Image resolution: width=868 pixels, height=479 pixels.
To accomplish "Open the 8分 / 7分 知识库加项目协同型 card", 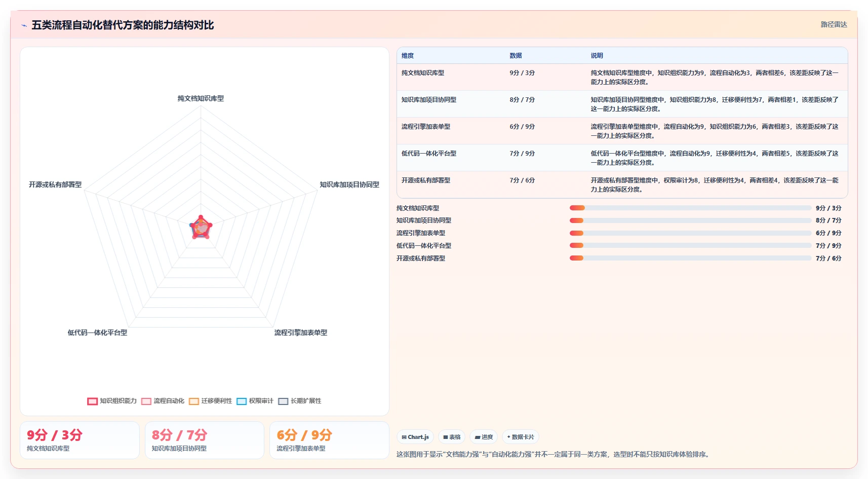I will [x=205, y=440].
